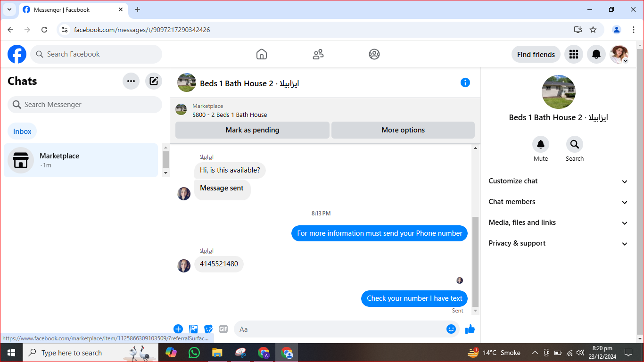Open more actions plus icon in composer
644x362 pixels.
[x=178, y=329]
